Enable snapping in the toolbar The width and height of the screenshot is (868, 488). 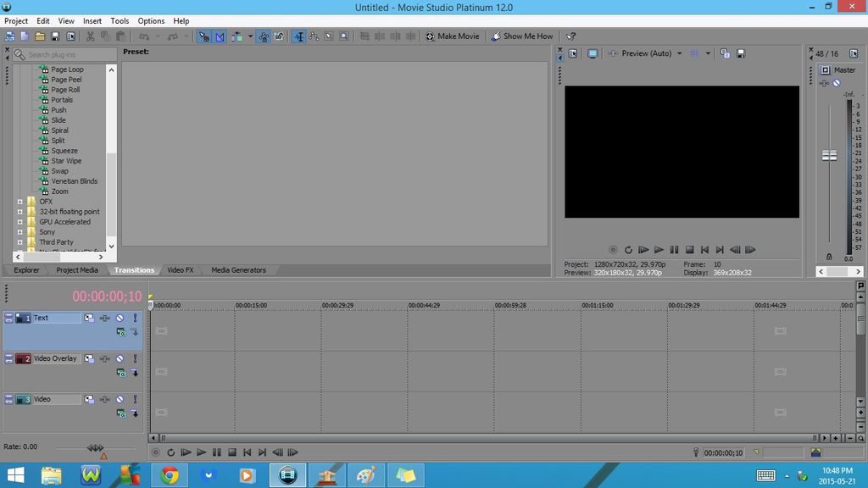pos(298,36)
